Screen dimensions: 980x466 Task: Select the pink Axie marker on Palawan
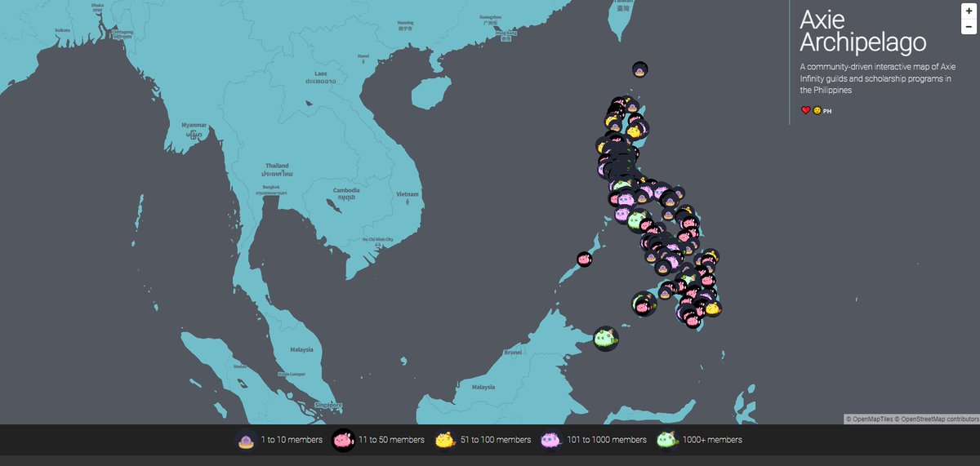pos(584,259)
